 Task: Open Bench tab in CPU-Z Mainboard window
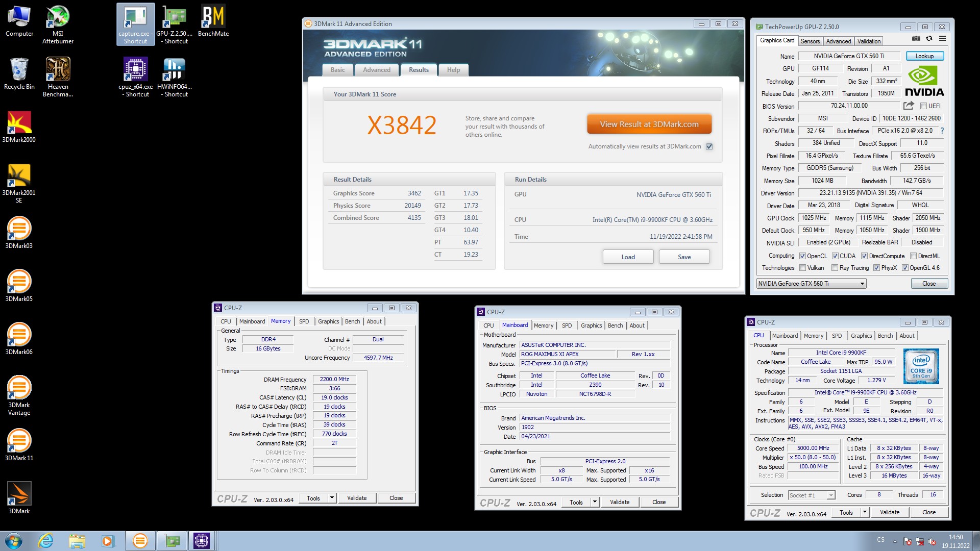(615, 325)
